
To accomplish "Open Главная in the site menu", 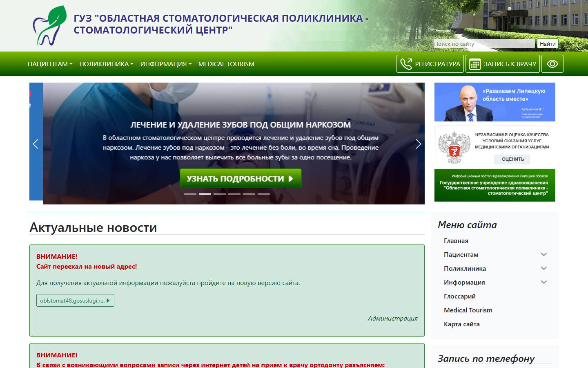I will [456, 240].
